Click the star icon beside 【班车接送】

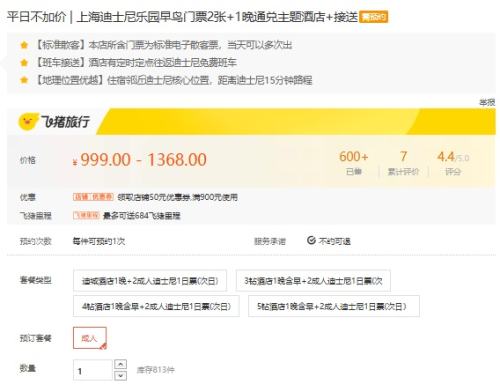pos(24,63)
